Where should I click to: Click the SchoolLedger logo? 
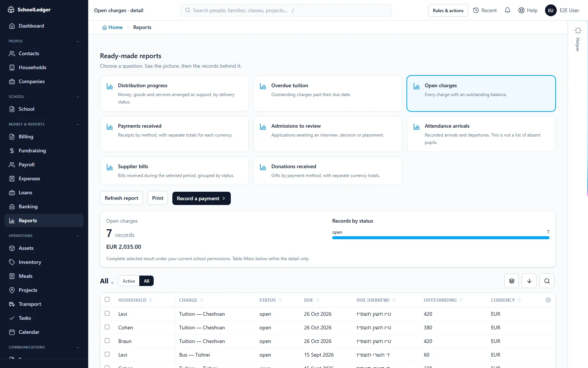29,10
